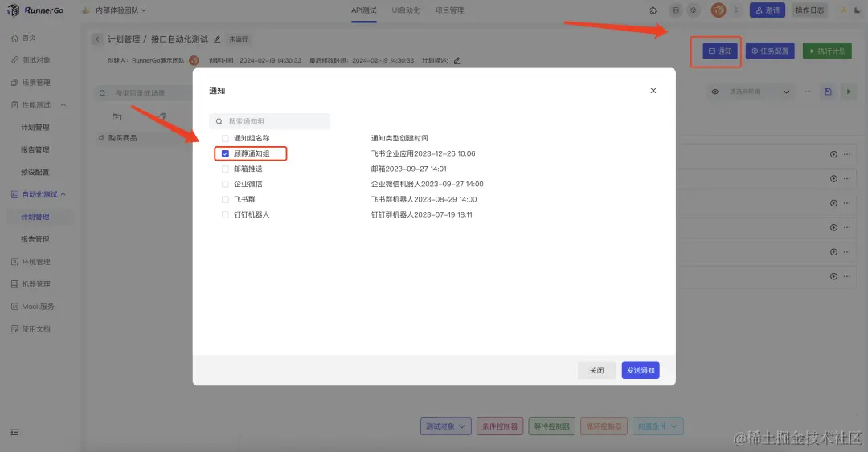The width and height of the screenshot is (868, 452).
Task: Click the green 执行计划 button
Action: click(x=827, y=51)
